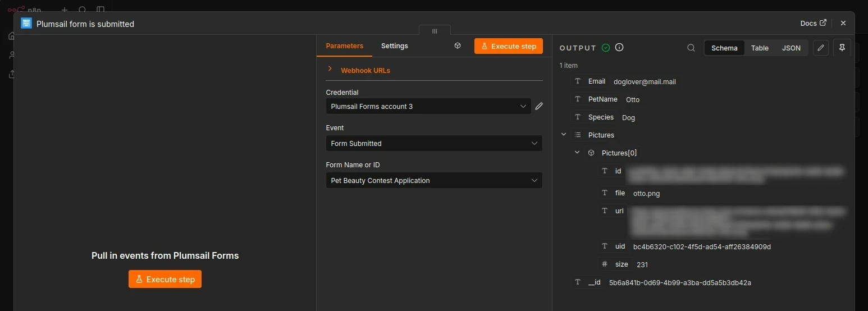Select the Schema view

coord(724,48)
